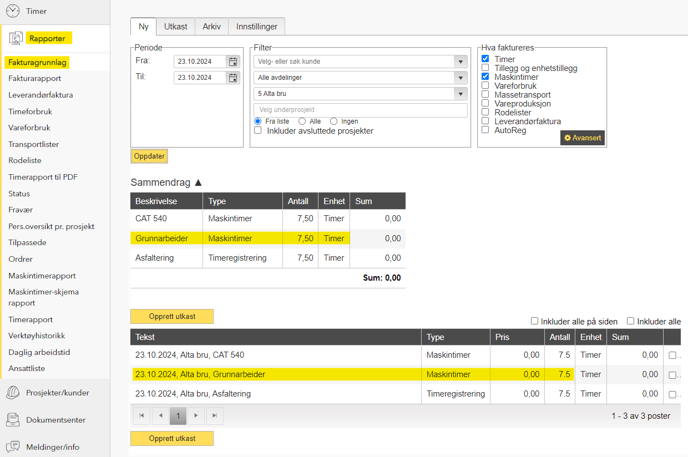Open Verktøyhistorikk report
The width and height of the screenshot is (688, 457).
click(36, 336)
